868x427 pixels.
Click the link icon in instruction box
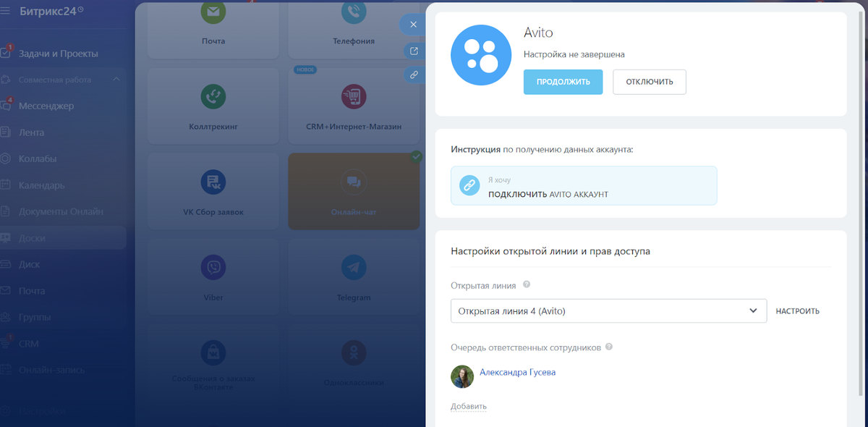[469, 186]
